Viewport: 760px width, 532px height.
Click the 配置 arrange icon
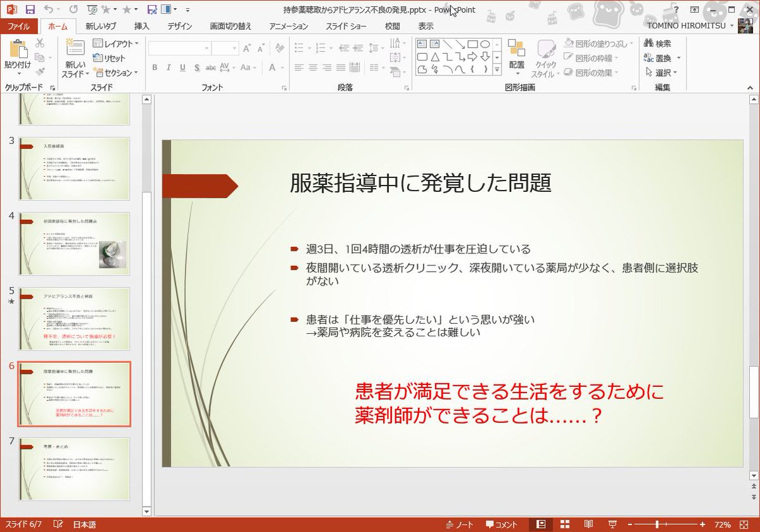pyautogui.click(x=517, y=56)
